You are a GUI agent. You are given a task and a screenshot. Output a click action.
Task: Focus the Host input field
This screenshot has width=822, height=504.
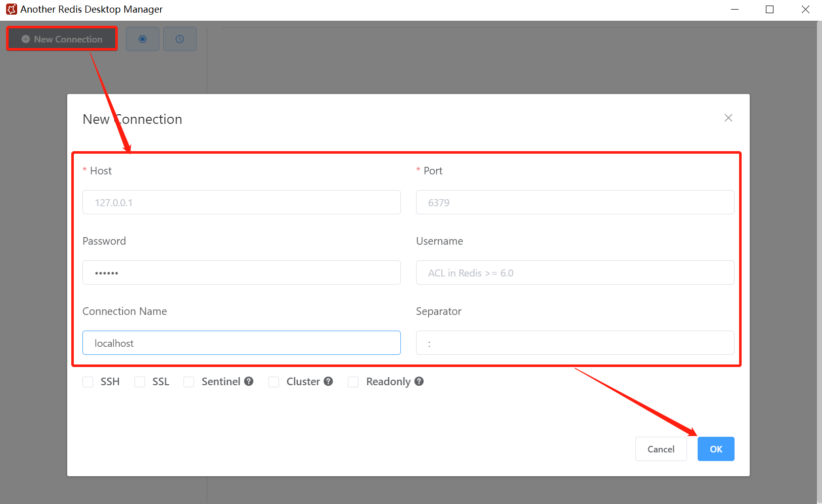pyautogui.click(x=242, y=202)
